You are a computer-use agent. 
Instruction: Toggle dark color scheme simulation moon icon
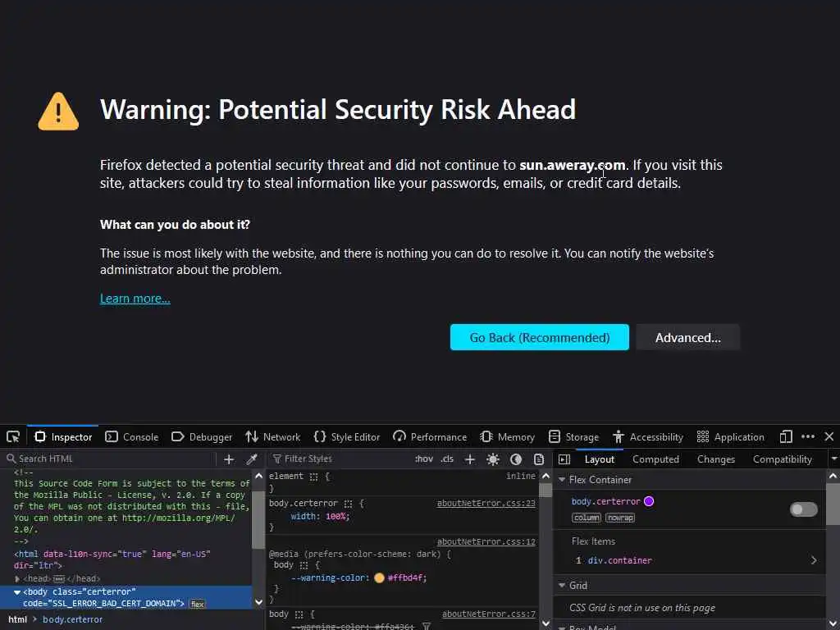pyautogui.click(x=516, y=459)
